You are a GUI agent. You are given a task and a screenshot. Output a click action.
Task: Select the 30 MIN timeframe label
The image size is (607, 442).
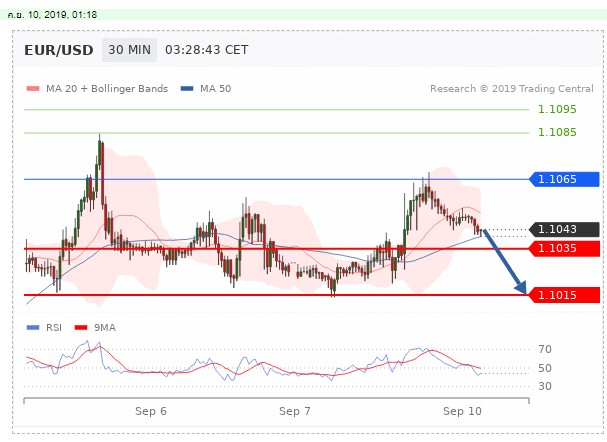(x=129, y=50)
